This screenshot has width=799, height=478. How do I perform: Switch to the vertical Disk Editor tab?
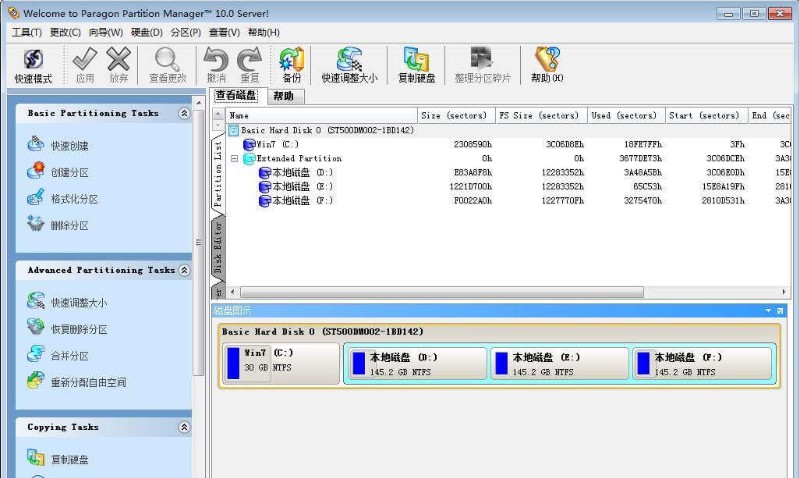tap(218, 245)
